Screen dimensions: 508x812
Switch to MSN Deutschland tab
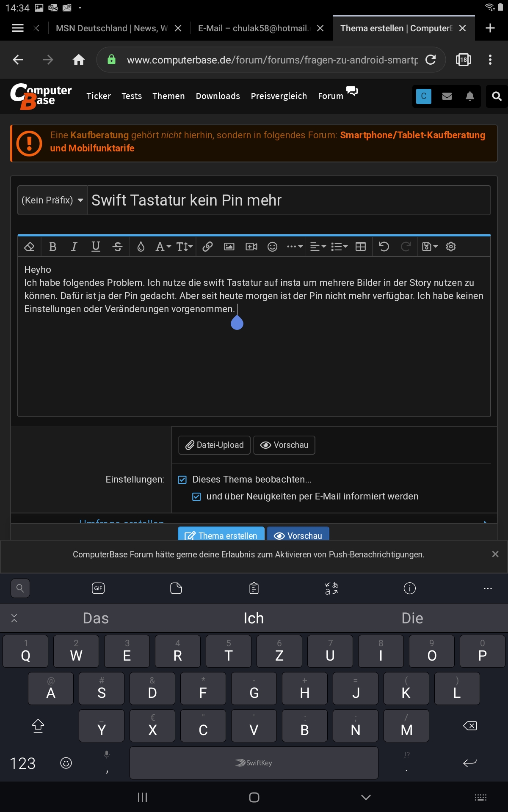[112, 28]
